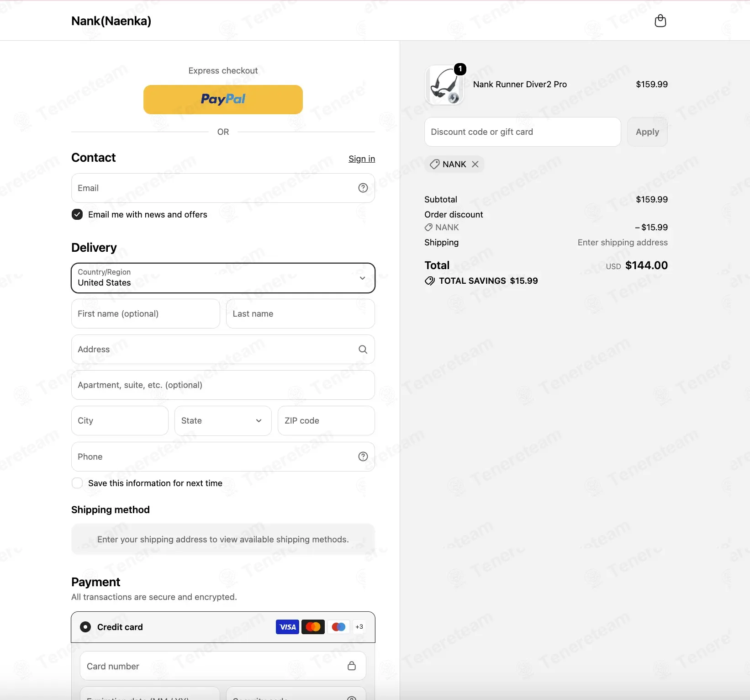Click the Nank(Naenka) store title
The image size is (750, 700).
click(x=111, y=21)
